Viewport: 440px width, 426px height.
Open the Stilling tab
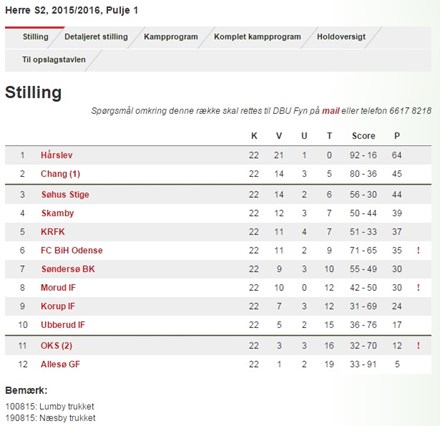coord(35,37)
